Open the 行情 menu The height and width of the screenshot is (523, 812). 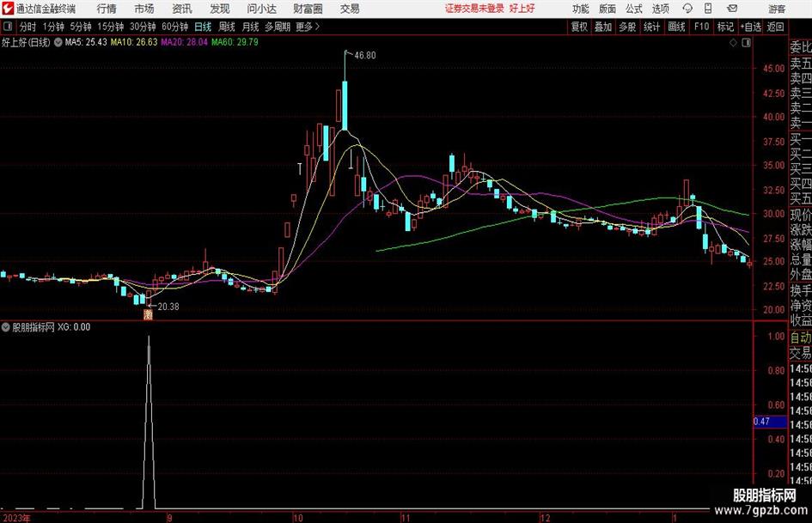[x=107, y=9]
